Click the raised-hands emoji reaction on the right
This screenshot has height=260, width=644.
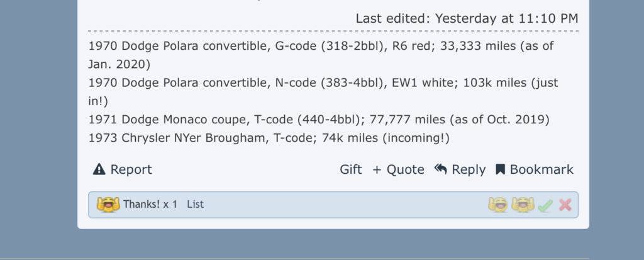coord(522,205)
